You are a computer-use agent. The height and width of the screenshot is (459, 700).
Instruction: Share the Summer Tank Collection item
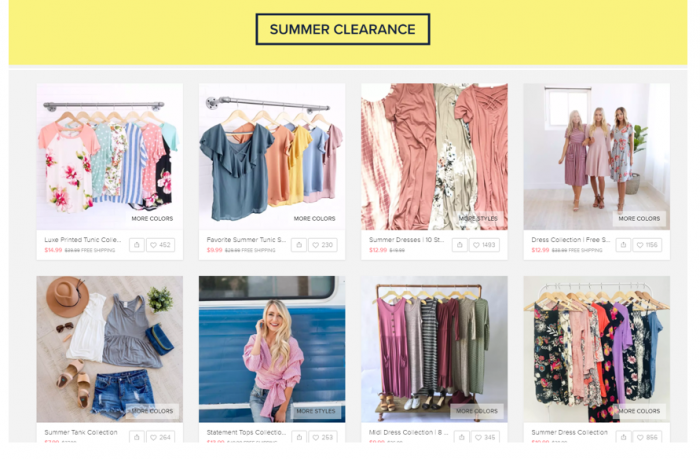(x=137, y=437)
